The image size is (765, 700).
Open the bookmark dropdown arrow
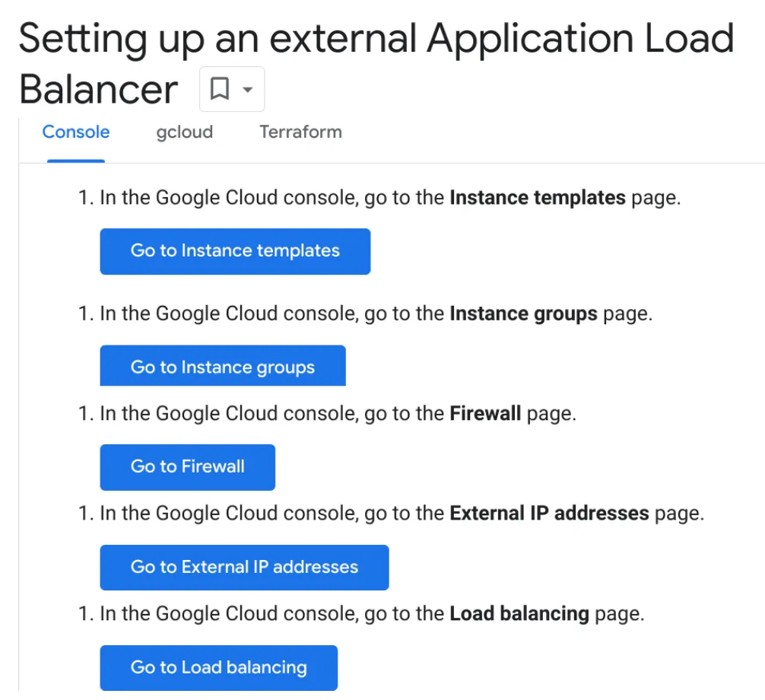point(248,89)
